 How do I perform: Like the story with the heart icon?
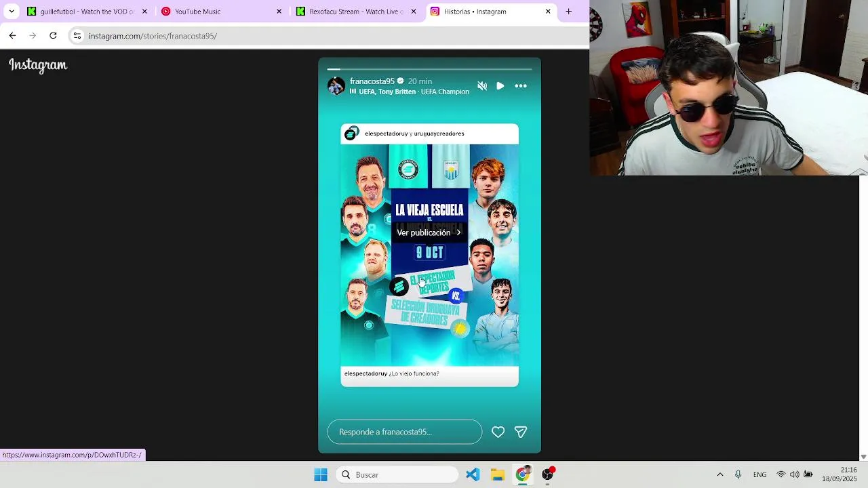click(x=498, y=432)
